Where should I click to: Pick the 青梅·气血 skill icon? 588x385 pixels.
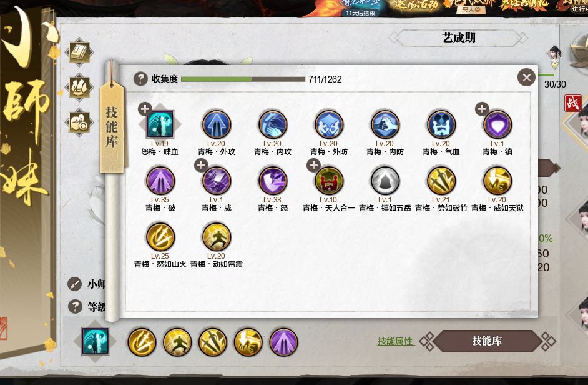point(441,124)
